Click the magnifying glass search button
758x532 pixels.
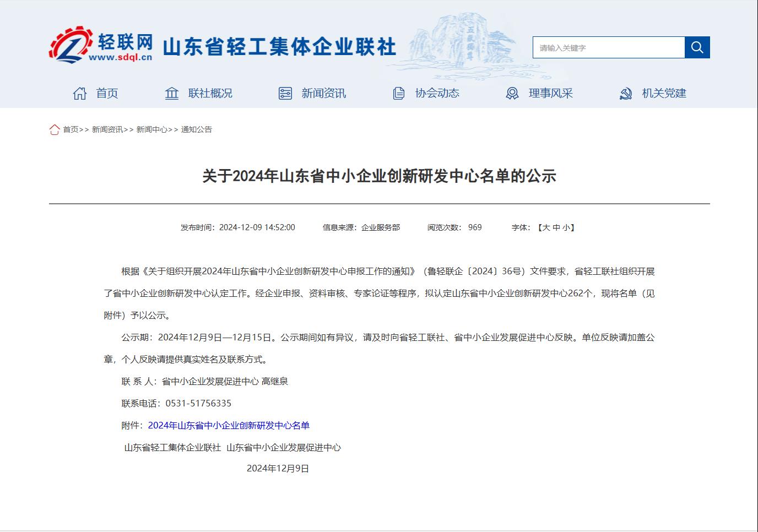(x=697, y=47)
